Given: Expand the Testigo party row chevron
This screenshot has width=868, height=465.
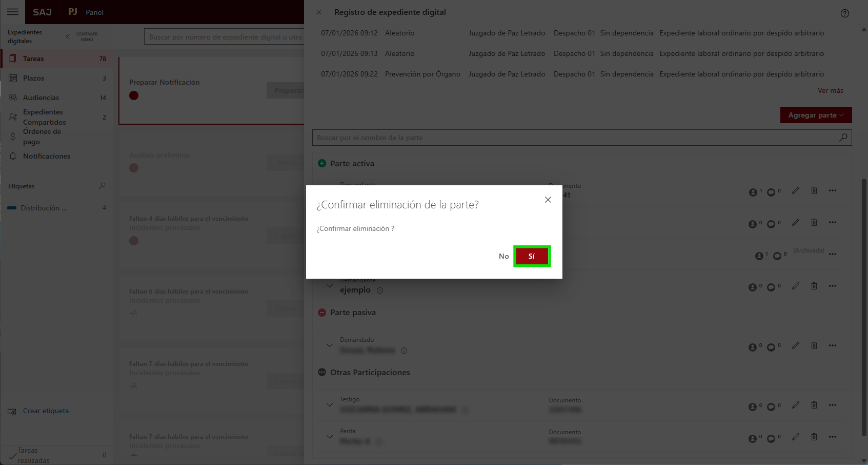Looking at the screenshot, I should 329,405.
